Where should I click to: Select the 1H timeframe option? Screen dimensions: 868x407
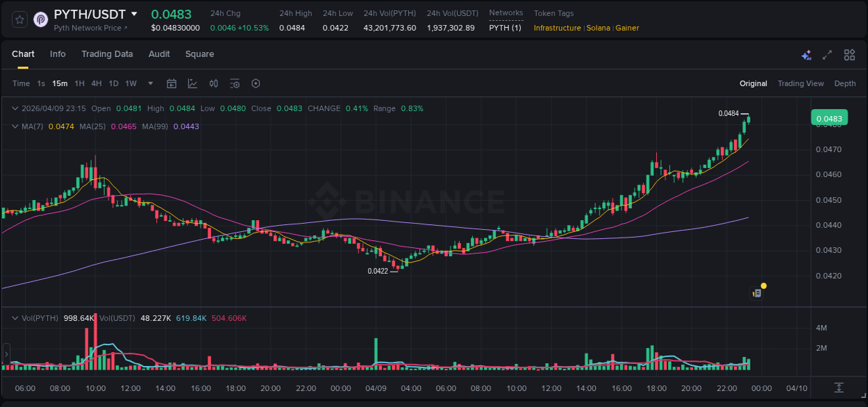(79, 83)
